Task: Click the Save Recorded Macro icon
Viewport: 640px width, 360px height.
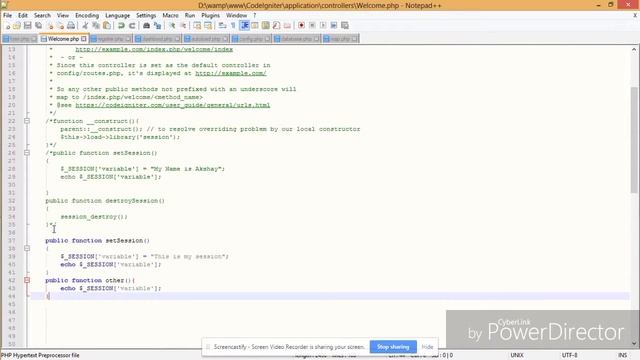Action: 344,26
